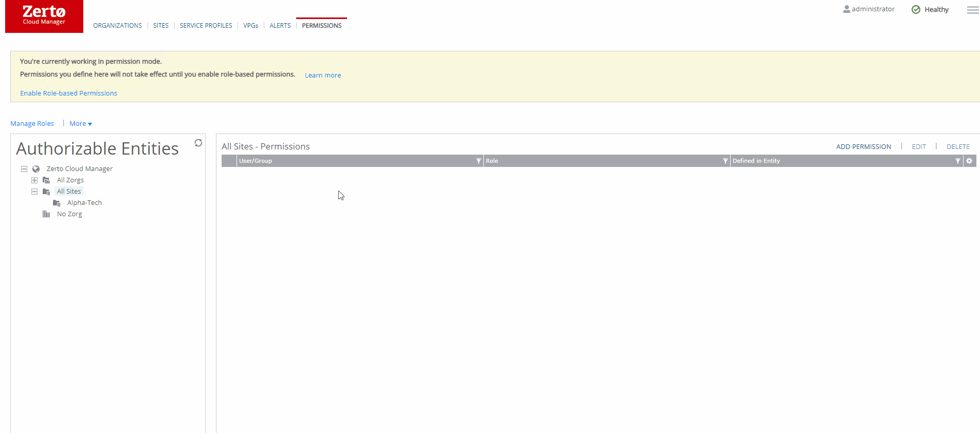
Task: Collapse the Zerto Cloud Manager tree node
Action: click(x=24, y=169)
